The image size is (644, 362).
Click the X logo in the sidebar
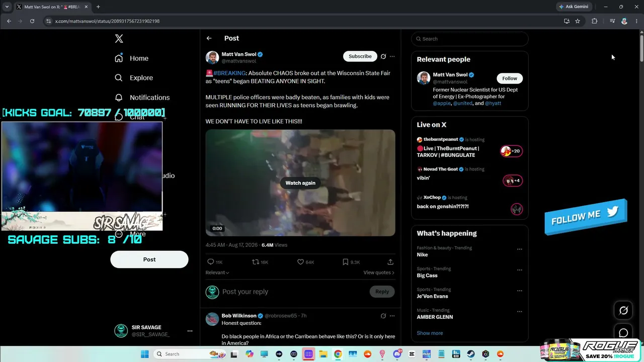tap(119, 39)
